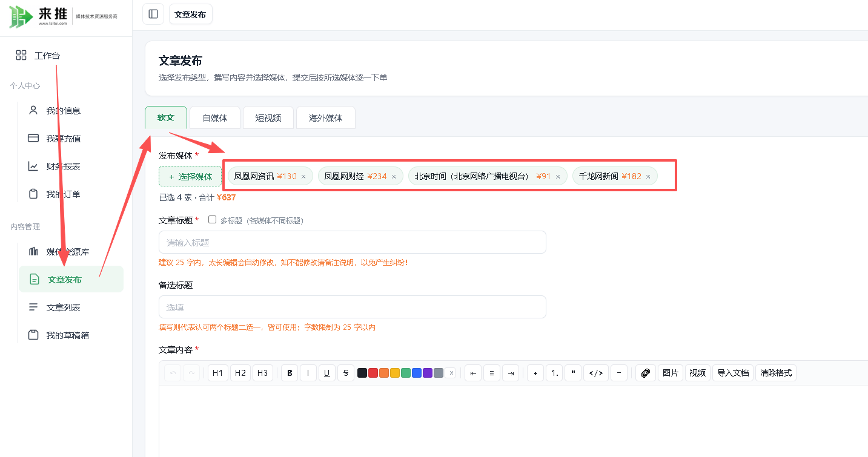This screenshot has width=868, height=457.
Task: Apply bold formatting
Action: 290,373
